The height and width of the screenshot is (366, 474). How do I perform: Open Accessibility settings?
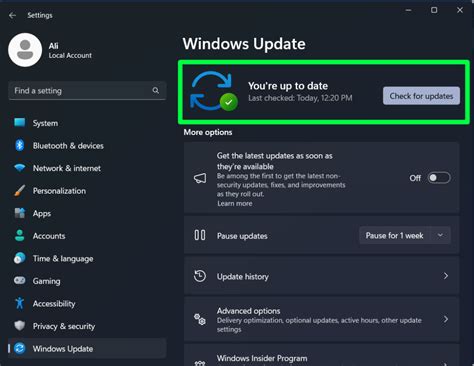[x=87, y=304]
